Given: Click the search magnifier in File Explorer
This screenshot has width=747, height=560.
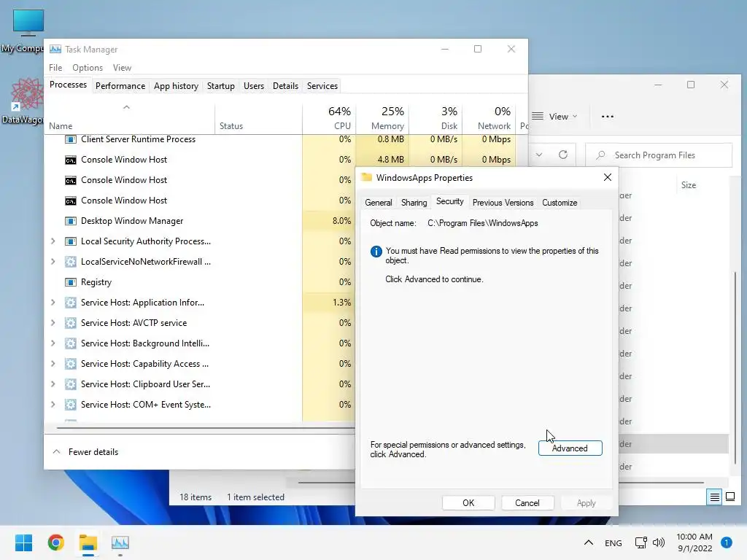Looking at the screenshot, I should coord(601,155).
